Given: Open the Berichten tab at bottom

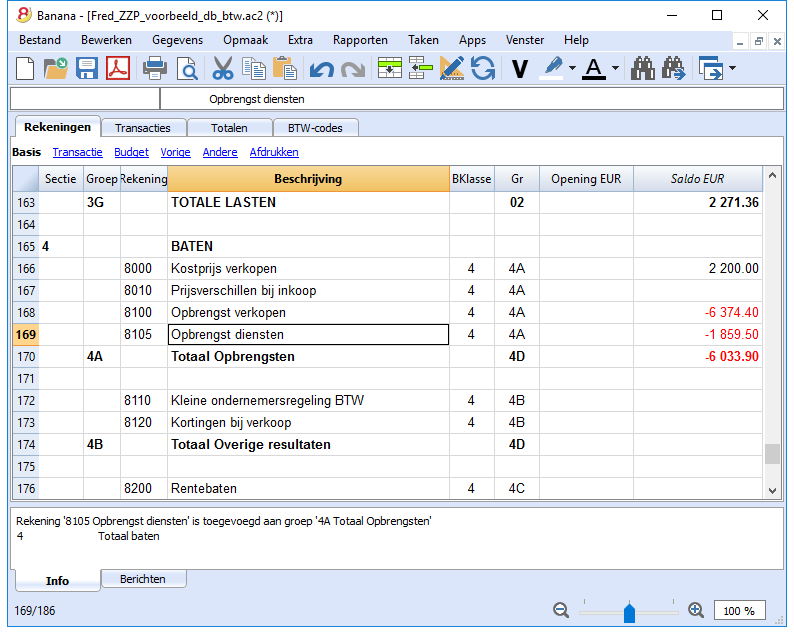Looking at the screenshot, I should 143,579.
